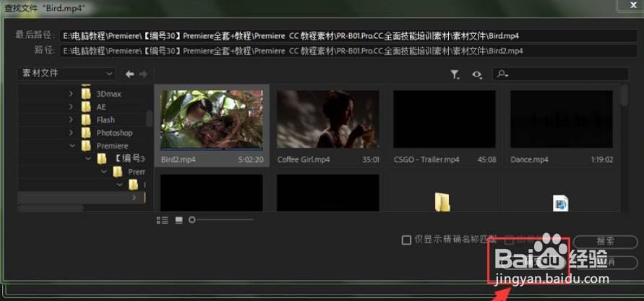Expand the 3Dmax folder chevron
This screenshot has height=301, width=644.
71,94
